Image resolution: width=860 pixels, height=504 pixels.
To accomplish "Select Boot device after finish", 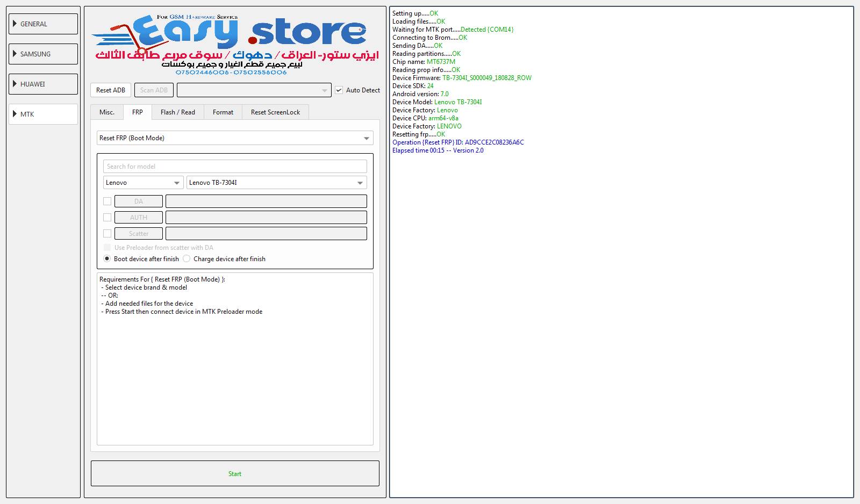I will pos(107,259).
